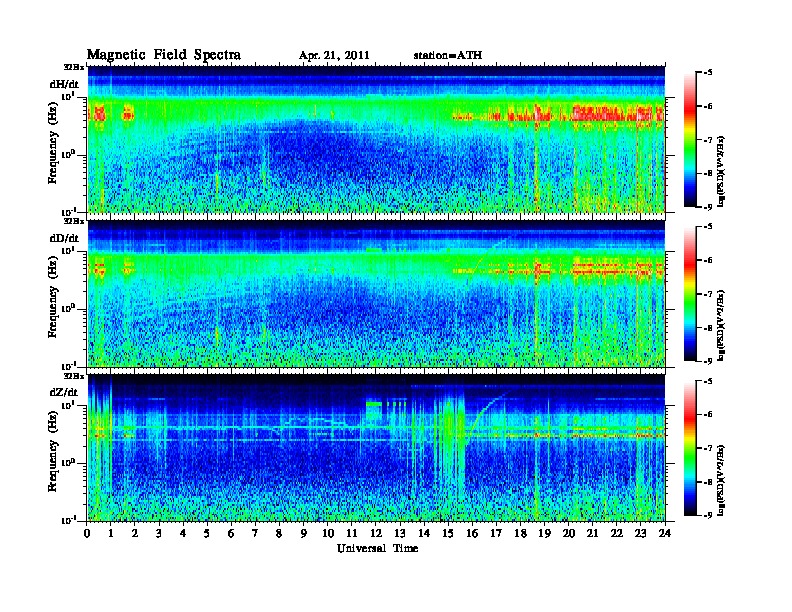The height and width of the screenshot is (612, 792).
Task: Click the -7 value on dD/dt color scale
Action: (708, 294)
